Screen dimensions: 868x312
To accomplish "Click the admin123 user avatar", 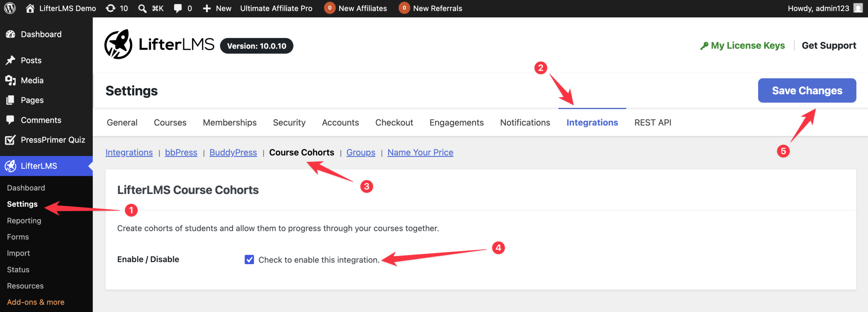I will click(858, 8).
